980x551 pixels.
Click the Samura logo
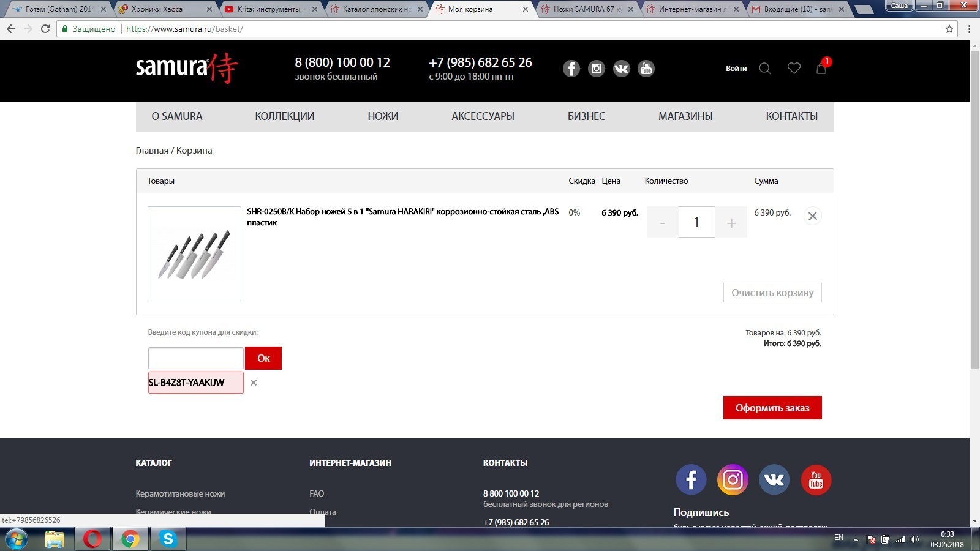pyautogui.click(x=187, y=67)
